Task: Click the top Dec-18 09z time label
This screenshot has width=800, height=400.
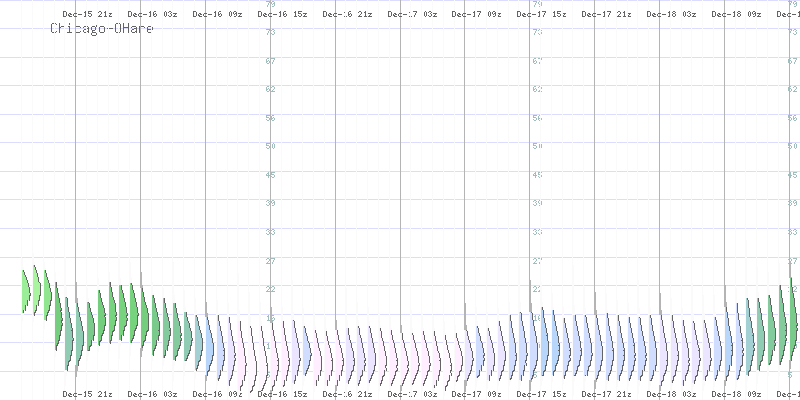Action: point(736,15)
